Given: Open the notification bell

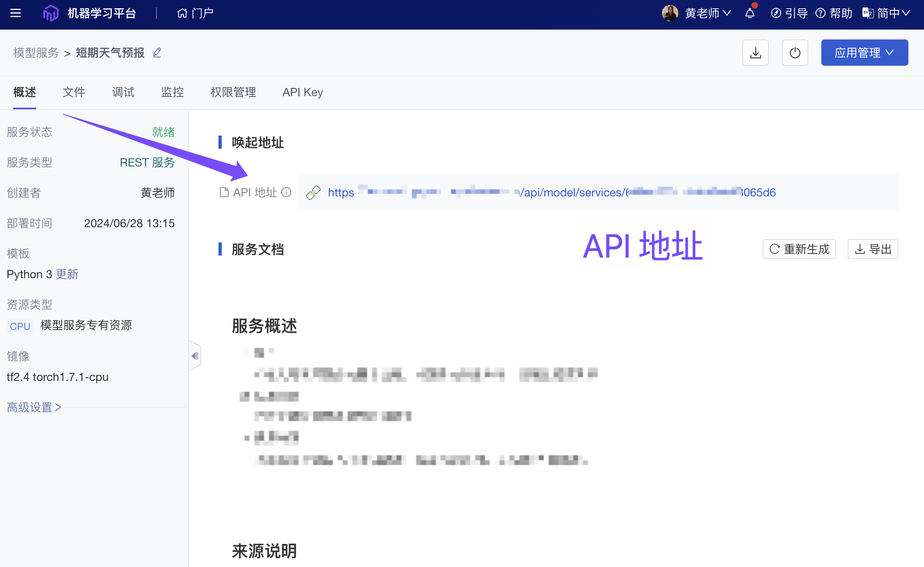Looking at the screenshot, I should coord(750,13).
